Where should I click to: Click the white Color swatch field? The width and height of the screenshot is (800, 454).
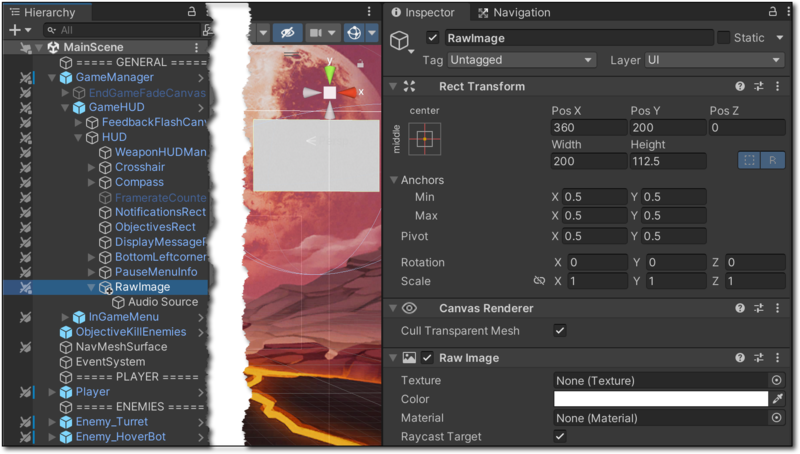click(660, 399)
